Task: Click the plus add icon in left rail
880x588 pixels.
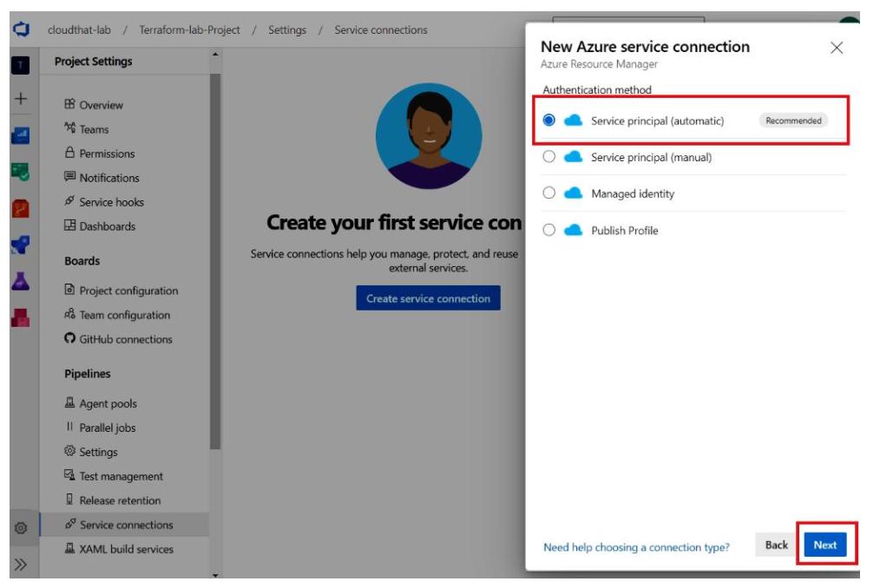Action: 21,99
